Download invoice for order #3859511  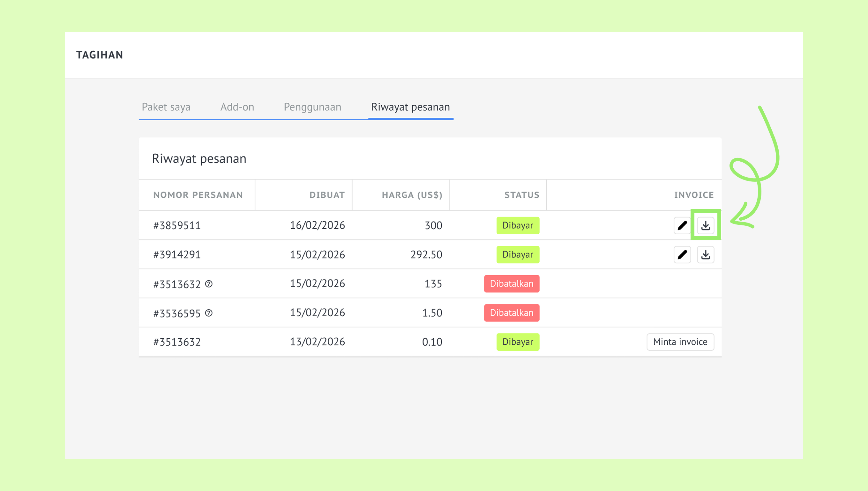(x=705, y=225)
